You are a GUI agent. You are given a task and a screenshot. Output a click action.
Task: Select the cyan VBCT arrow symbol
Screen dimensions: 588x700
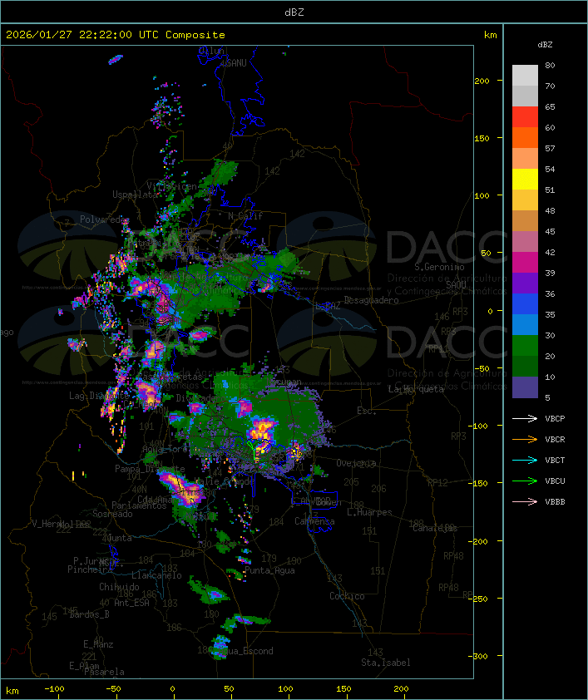pyautogui.click(x=525, y=460)
